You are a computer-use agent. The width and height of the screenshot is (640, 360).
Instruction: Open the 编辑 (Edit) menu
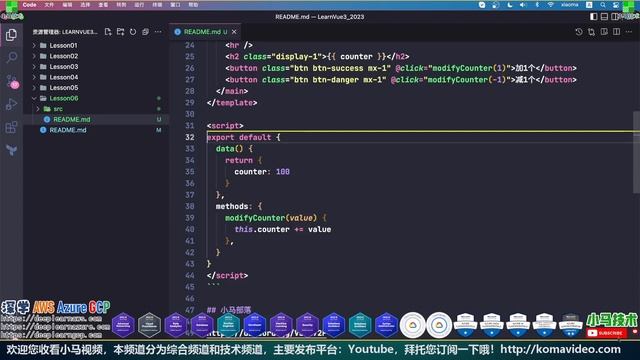coord(67,5)
